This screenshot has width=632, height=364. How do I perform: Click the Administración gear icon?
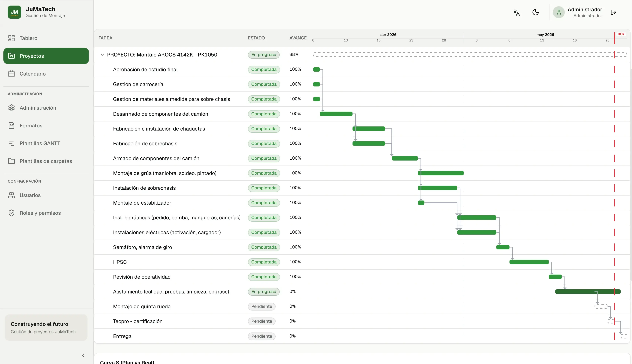(11, 108)
